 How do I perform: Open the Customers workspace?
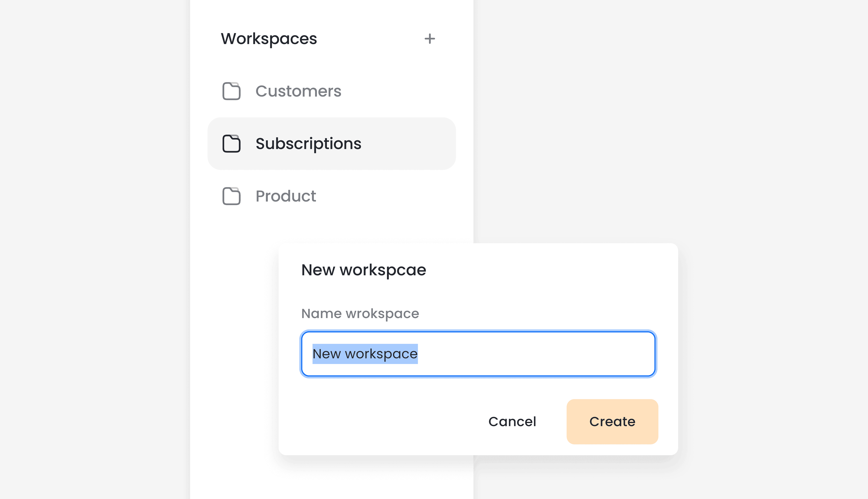click(x=298, y=91)
